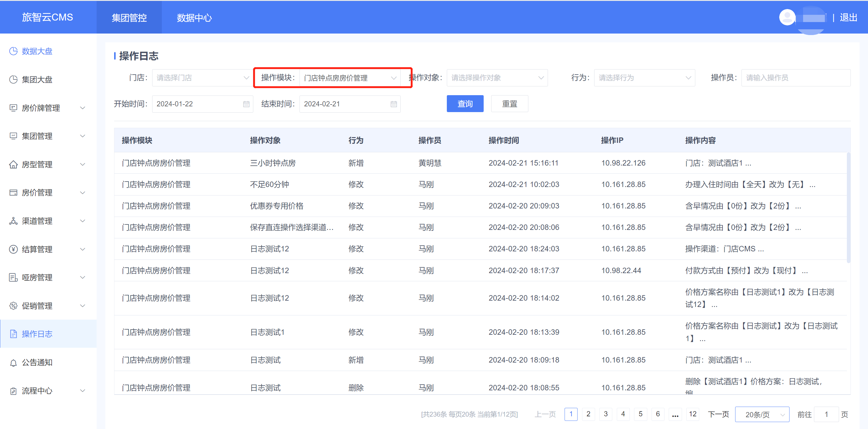Expand the 流程中心 submenu chevron
This screenshot has height=429, width=868.
pos(82,391)
